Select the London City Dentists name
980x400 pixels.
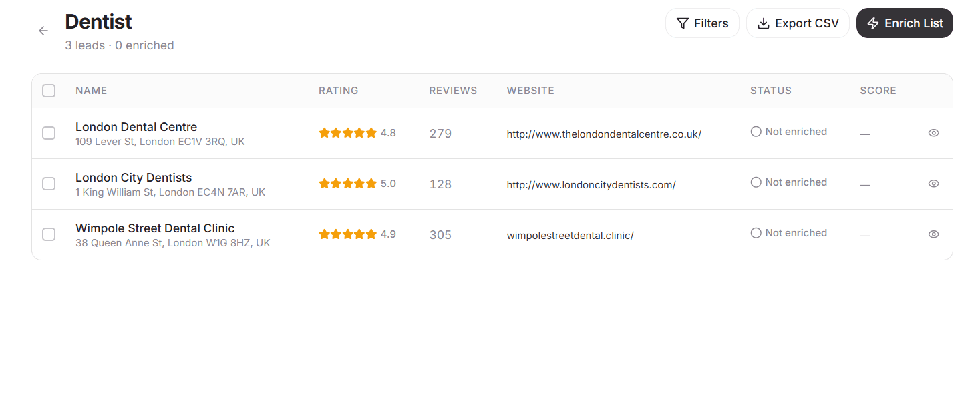134,178
